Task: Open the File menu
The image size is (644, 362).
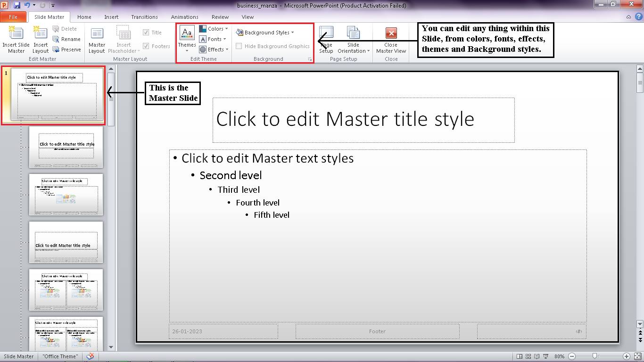Action: (x=14, y=16)
